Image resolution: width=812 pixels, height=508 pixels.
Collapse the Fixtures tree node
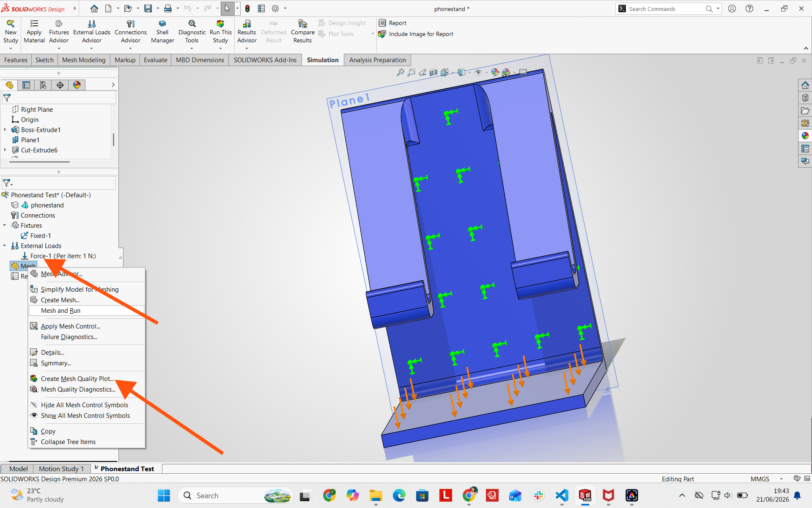(x=5, y=225)
